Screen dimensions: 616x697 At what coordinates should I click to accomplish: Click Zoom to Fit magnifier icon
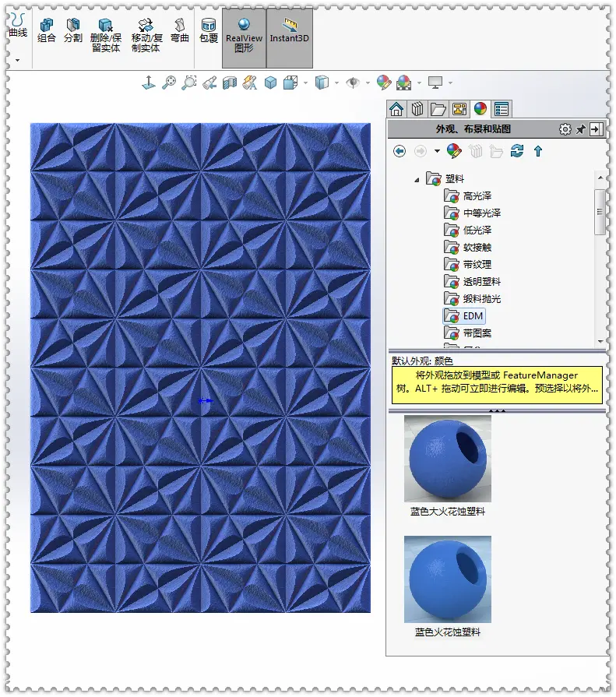click(x=169, y=83)
